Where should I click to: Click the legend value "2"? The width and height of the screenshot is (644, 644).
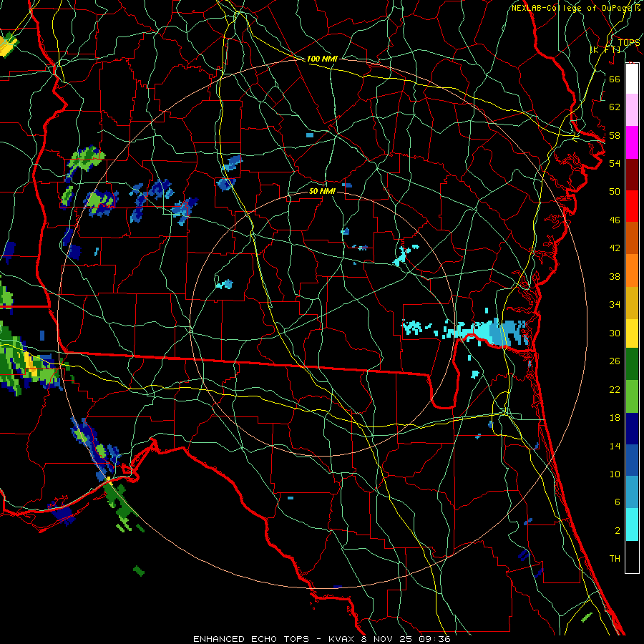pyautogui.click(x=618, y=531)
